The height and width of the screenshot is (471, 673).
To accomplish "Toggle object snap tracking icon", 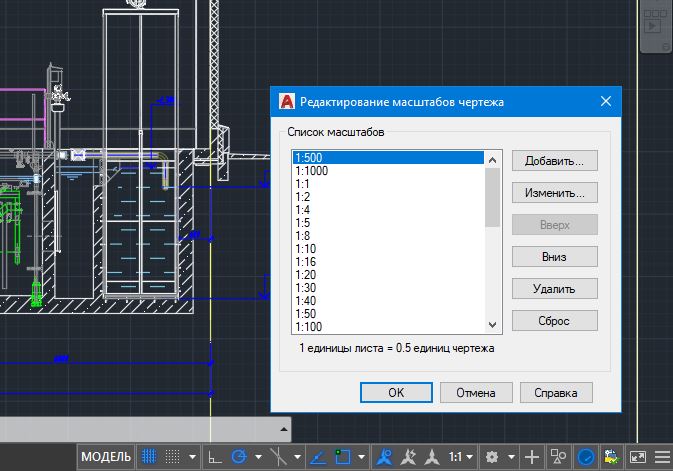I will (x=318, y=457).
